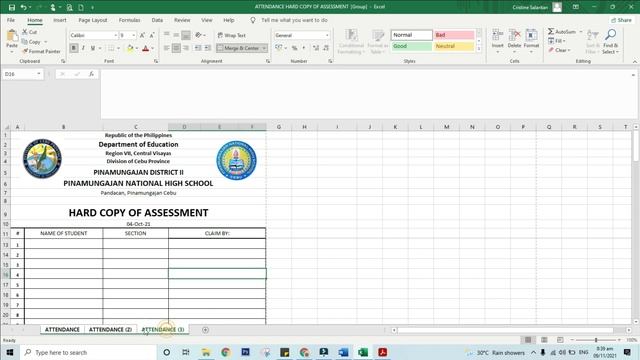
Task: Click the Increase Indent icon
Action: pyautogui.click(x=207, y=48)
